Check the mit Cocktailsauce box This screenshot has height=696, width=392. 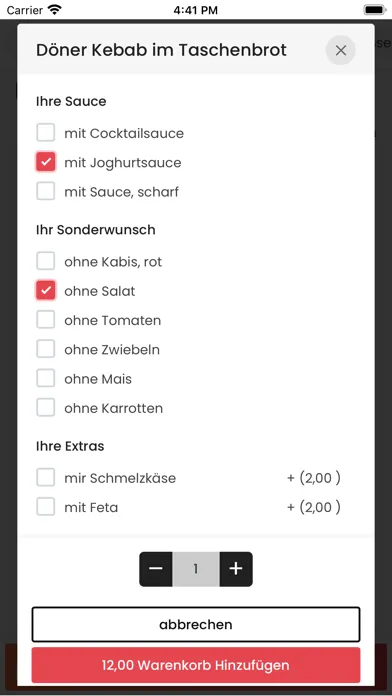point(46,133)
